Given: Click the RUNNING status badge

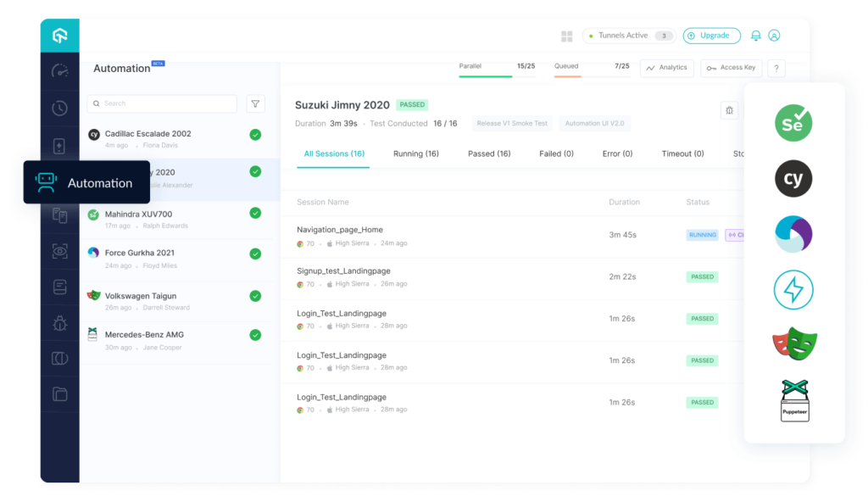Looking at the screenshot, I should [702, 235].
